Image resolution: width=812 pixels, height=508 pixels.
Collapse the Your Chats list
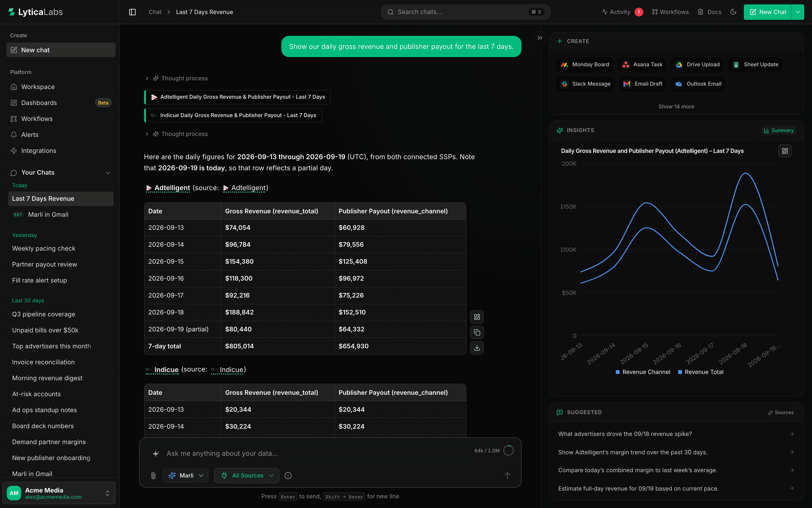(x=108, y=173)
